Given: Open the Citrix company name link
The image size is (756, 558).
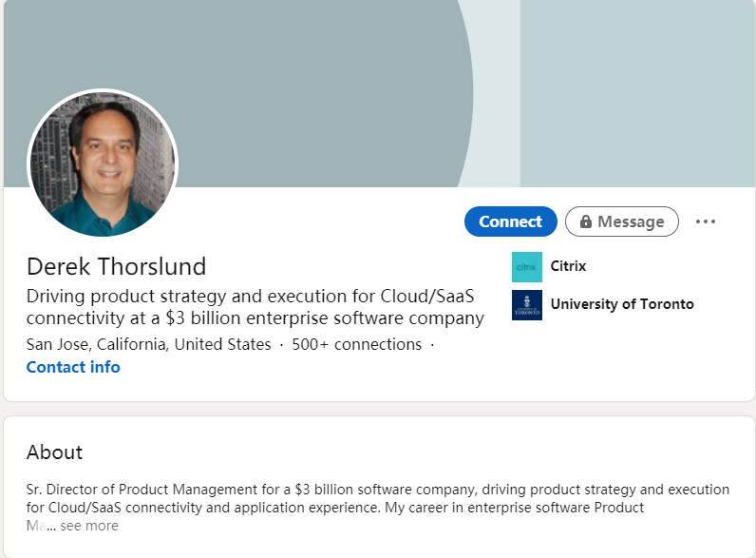Looking at the screenshot, I should 568,266.
